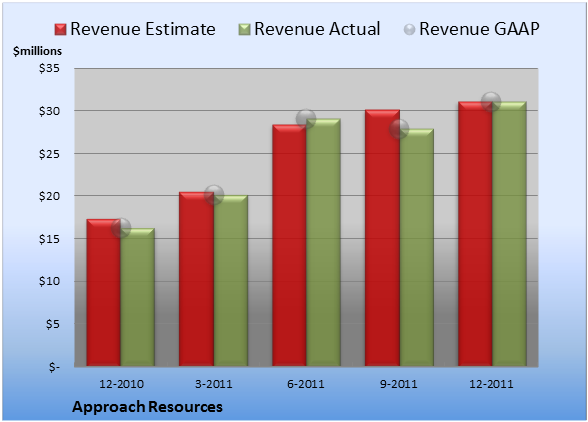This screenshot has height=422, width=588.
Task: Select the green actual bar for 6-2011
Action: point(323,242)
